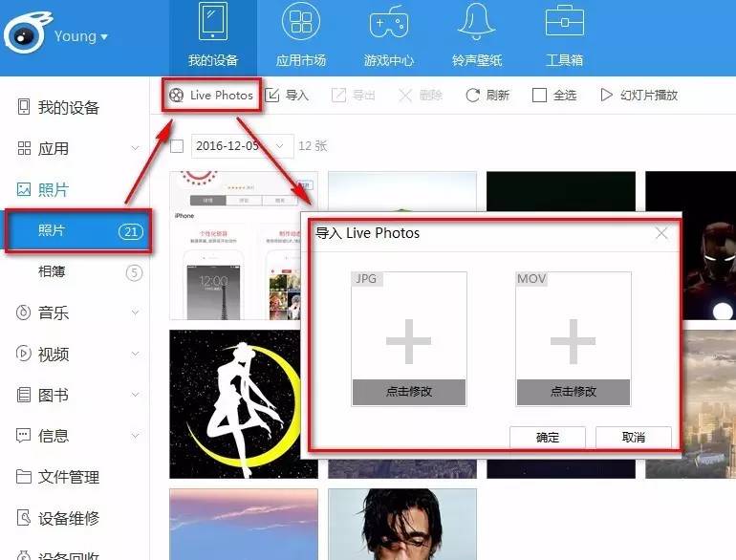Click the 刷新 refresh button
This screenshot has width=736, height=560.
[x=487, y=96]
